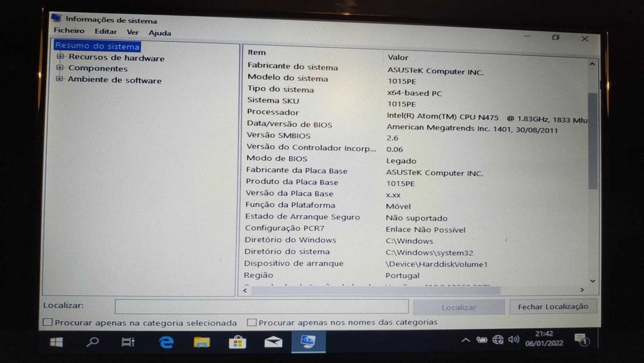Open File Explorer from taskbar
This screenshot has height=363, width=644.
click(202, 342)
